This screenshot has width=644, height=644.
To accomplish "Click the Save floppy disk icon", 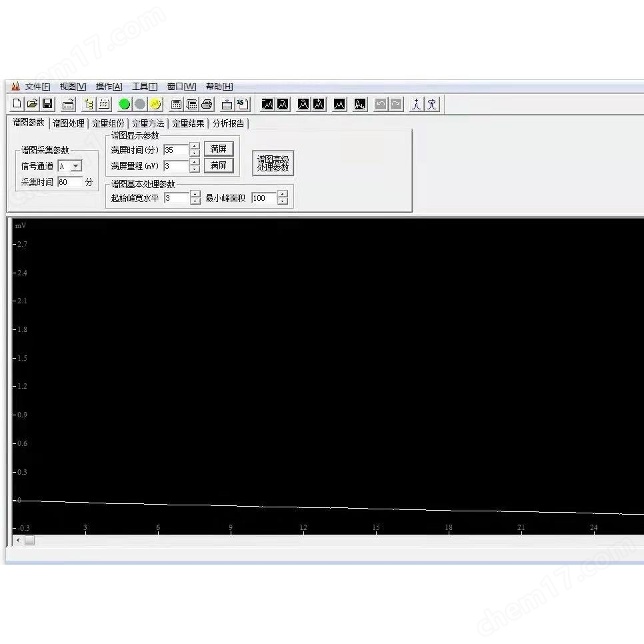I will point(47,104).
